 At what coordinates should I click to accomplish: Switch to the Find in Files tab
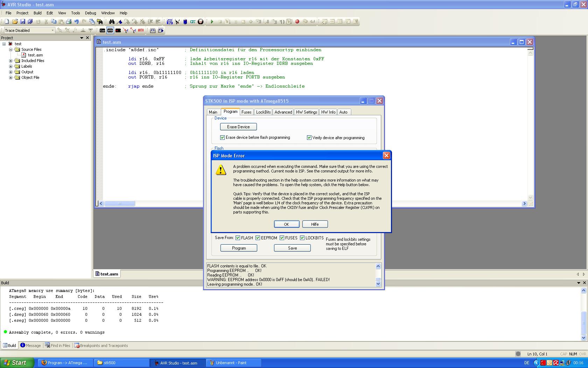click(x=57, y=346)
